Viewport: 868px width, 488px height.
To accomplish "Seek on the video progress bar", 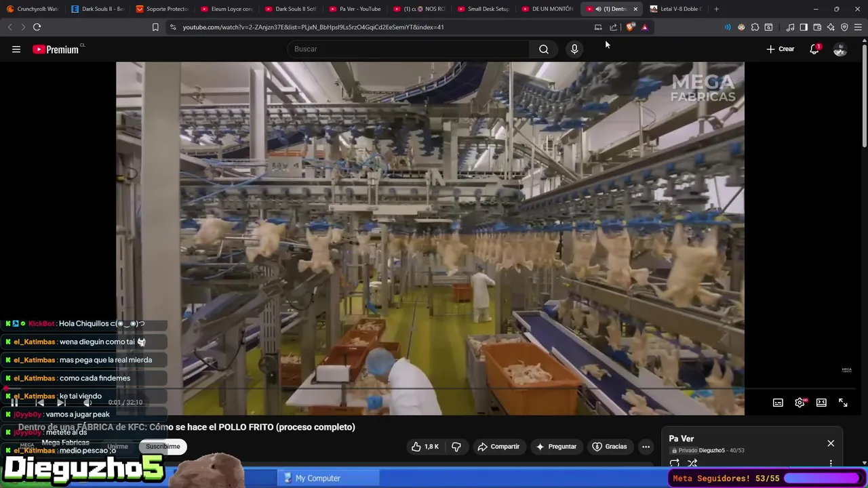I will point(430,389).
